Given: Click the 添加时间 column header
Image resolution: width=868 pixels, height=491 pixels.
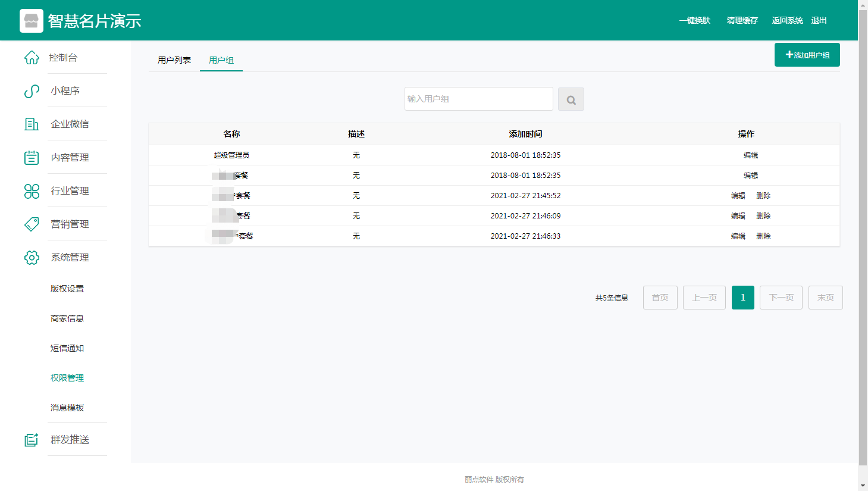Looking at the screenshot, I should tap(525, 135).
